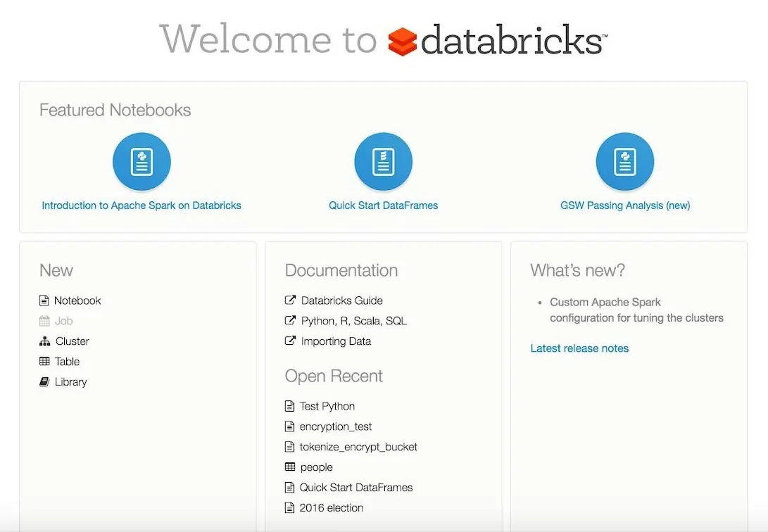This screenshot has height=532, width=768.
Task: Open the Databricks Guide documentation
Action: pos(342,300)
